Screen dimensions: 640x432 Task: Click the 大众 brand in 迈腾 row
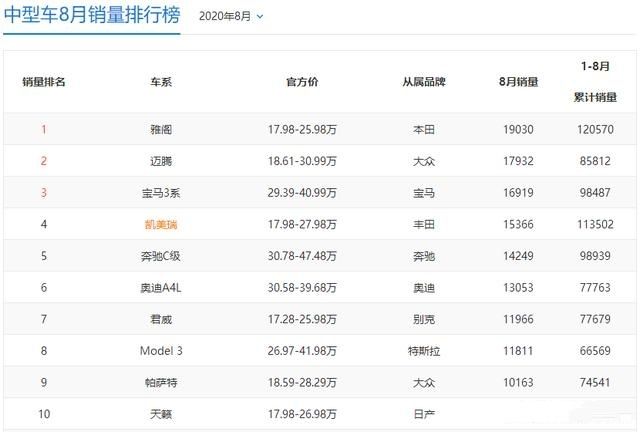pos(424,161)
